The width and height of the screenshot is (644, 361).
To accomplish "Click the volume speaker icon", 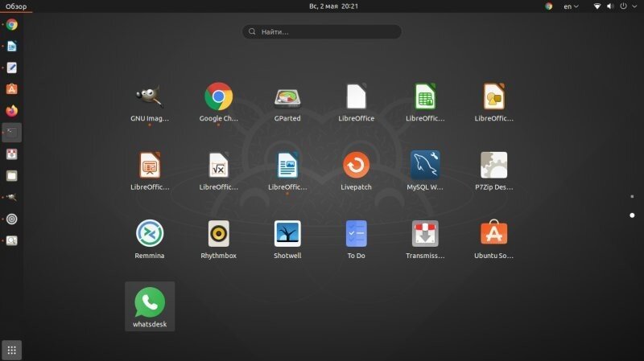I will click(610, 6).
